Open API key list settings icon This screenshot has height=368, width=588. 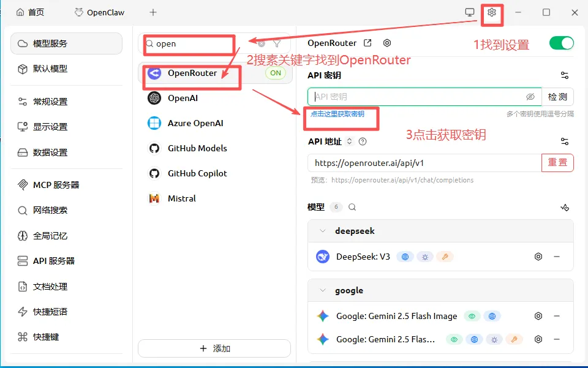coord(564,75)
